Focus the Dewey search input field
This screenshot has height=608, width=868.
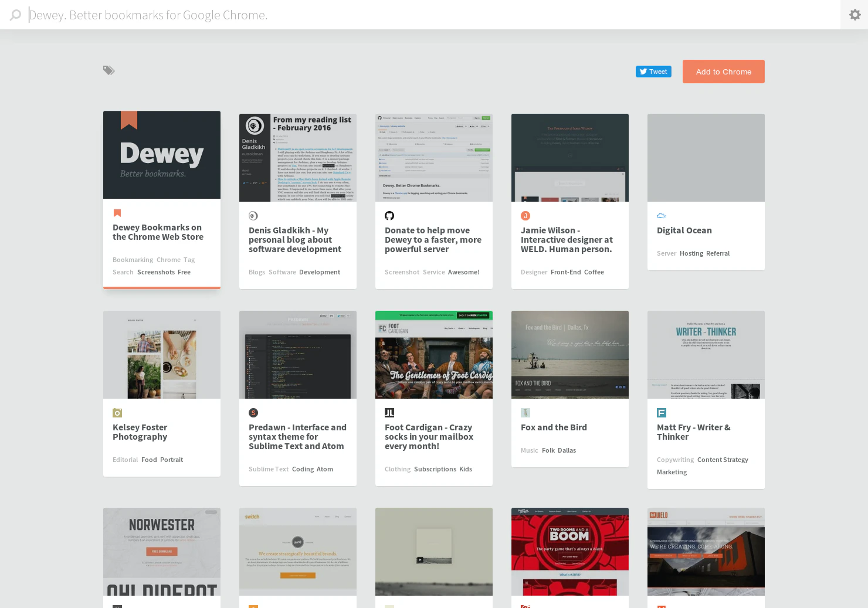coord(434,15)
